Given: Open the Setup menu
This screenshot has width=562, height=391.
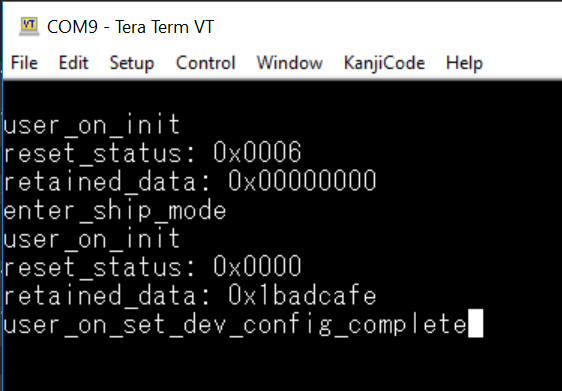Looking at the screenshot, I should click(132, 63).
